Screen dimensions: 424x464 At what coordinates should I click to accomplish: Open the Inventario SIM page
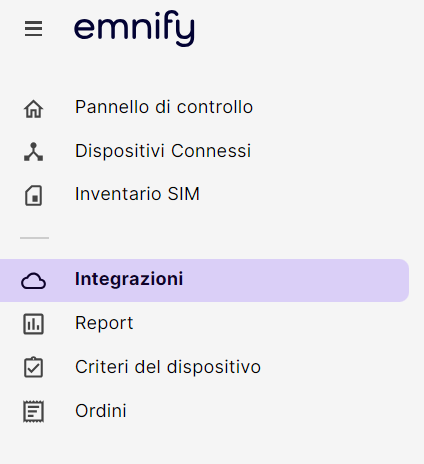point(137,194)
